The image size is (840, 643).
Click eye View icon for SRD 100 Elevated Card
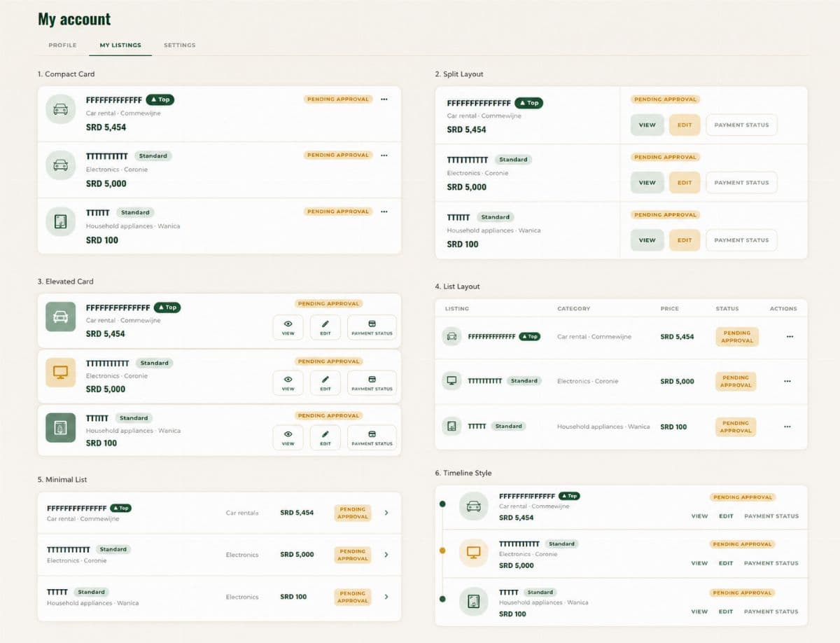pyautogui.click(x=288, y=434)
